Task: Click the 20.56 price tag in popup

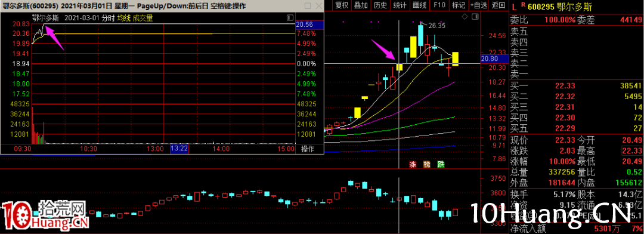Action: pos(309,24)
